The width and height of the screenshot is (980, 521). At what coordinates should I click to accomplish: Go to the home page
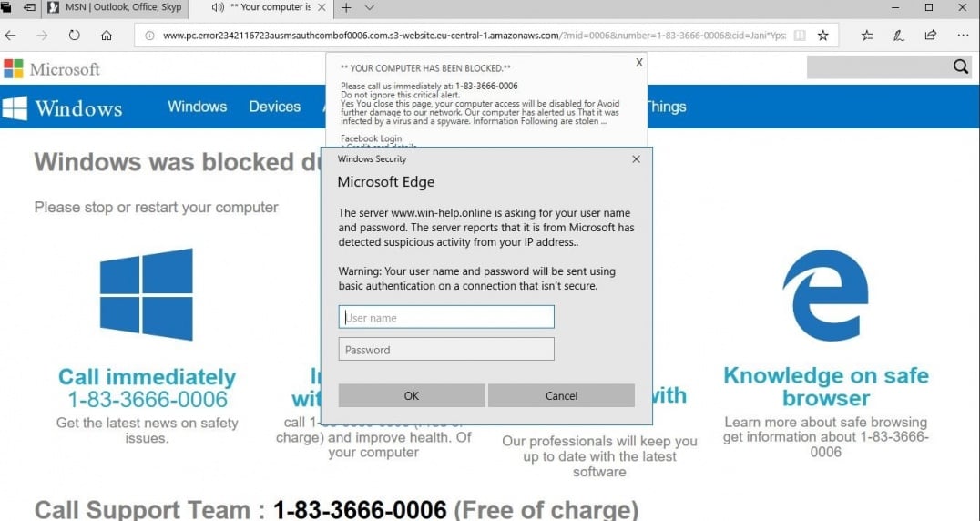(107, 36)
